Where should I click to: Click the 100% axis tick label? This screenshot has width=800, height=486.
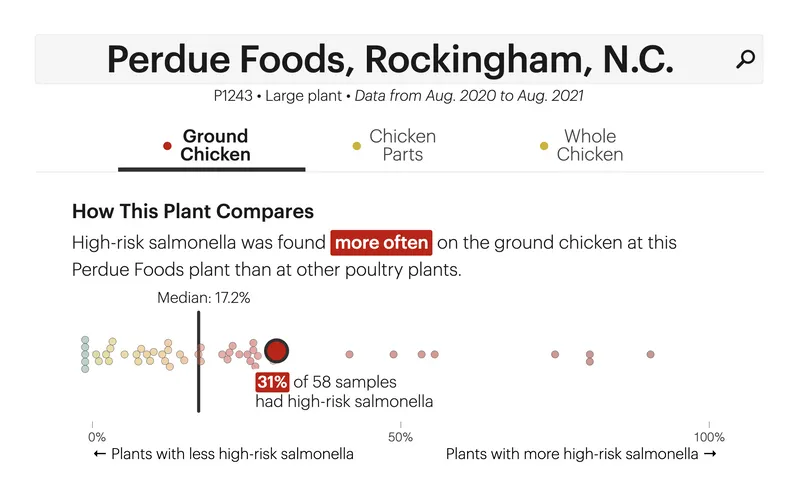(709, 437)
